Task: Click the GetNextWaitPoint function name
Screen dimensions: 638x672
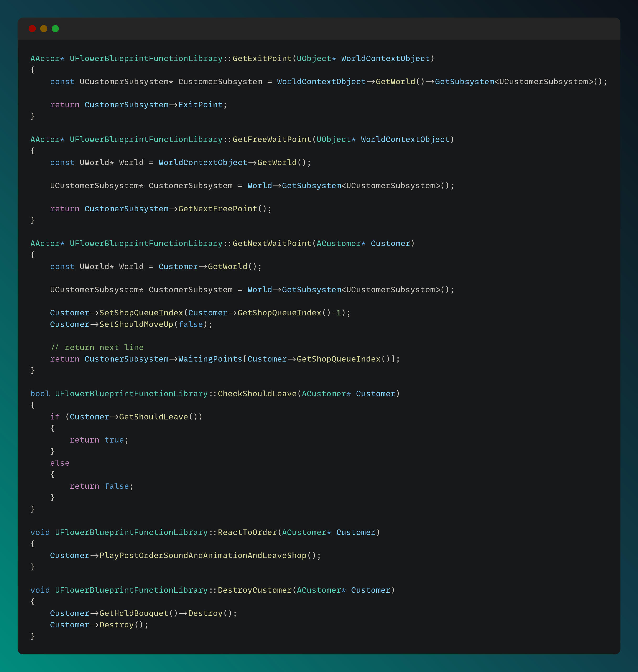Action: point(272,244)
